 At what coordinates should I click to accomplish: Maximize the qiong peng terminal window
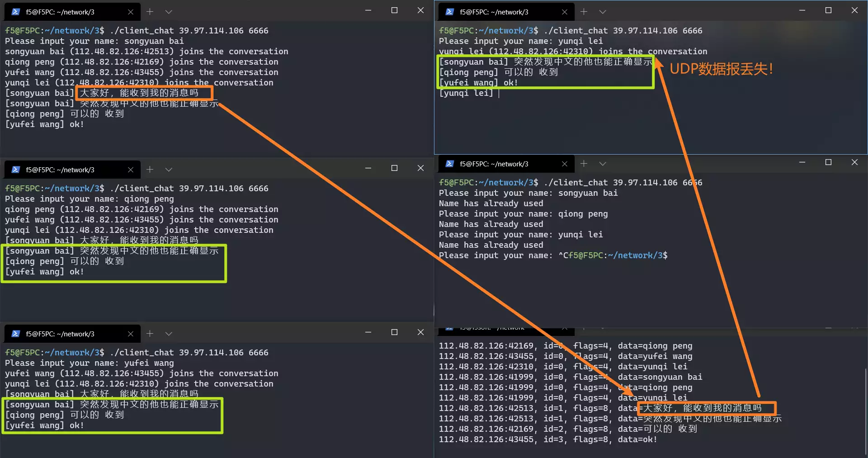pyautogui.click(x=394, y=168)
